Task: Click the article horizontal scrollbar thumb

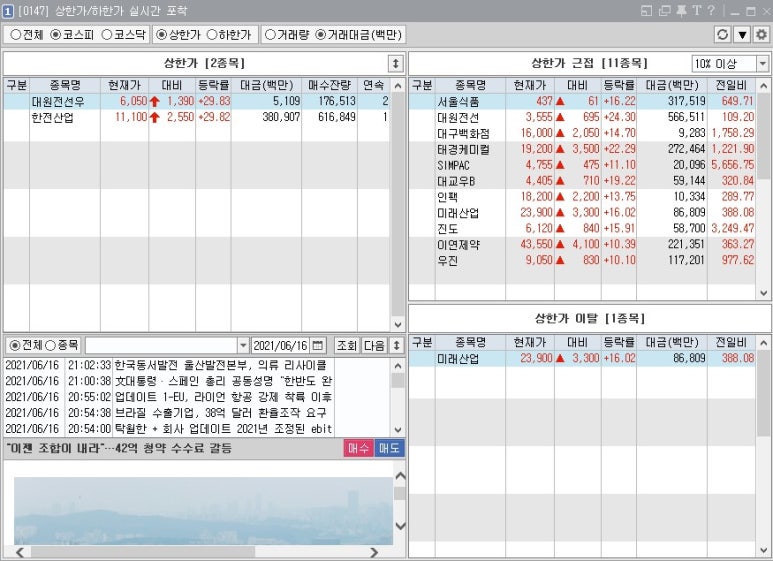Action: pyautogui.click(x=142, y=552)
